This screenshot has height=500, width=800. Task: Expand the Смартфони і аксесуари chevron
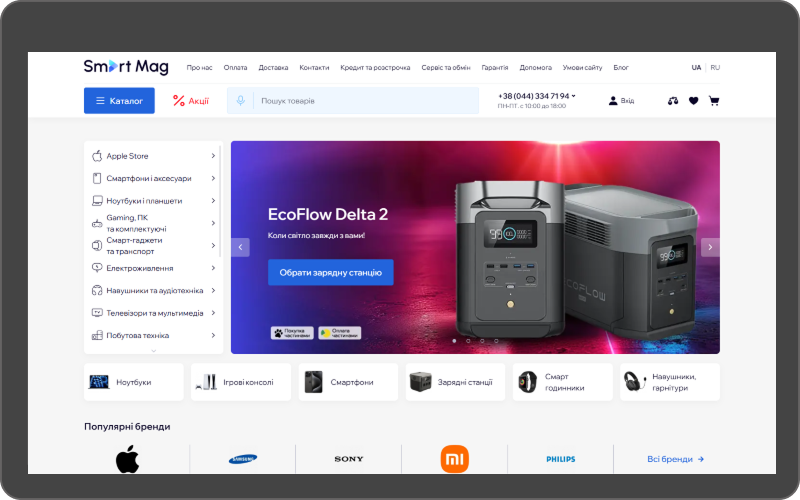pyautogui.click(x=213, y=178)
